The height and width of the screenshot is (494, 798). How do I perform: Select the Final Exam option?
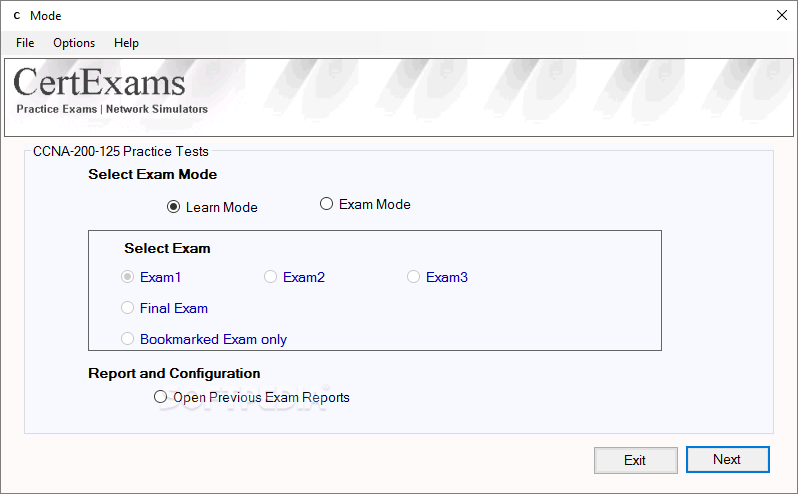(164, 308)
